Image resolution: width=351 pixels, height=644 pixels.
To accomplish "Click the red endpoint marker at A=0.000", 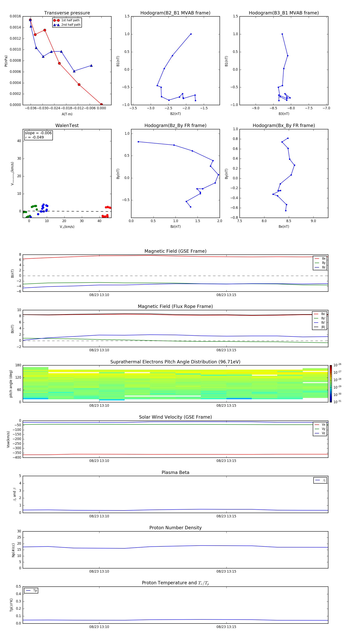I will pyautogui.click(x=101, y=104).
